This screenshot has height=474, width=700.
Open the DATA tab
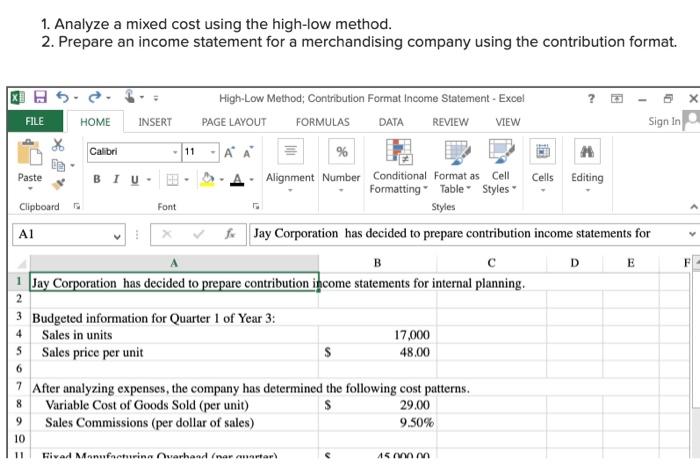[x=391, y=122]
